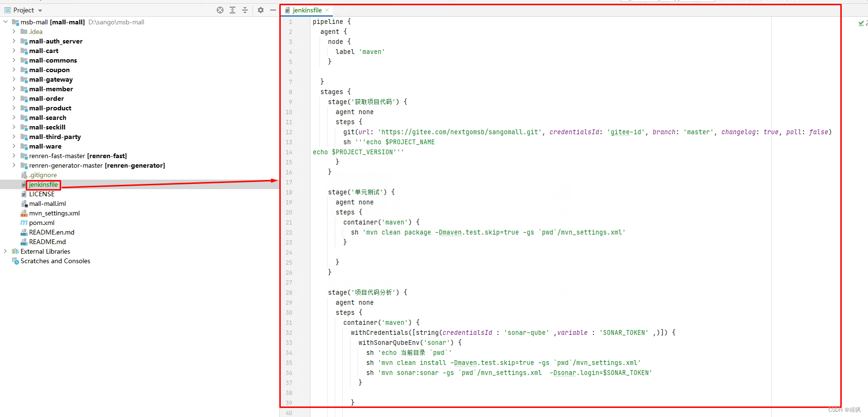Image resolution: width=868 pixels, height=417 pixels.
Task: Click the mall-auth_server folder icon
Action: (x=24, y=41)
